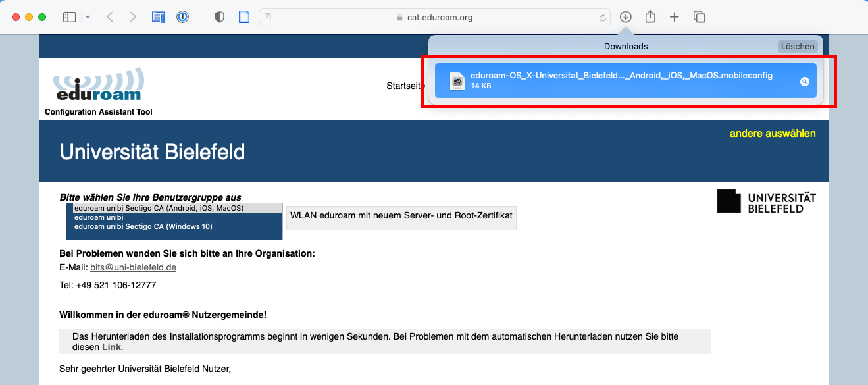Click the mobileconfig file icon in Downloads
The width and height of the screenshot is (868, 385).
457,81
